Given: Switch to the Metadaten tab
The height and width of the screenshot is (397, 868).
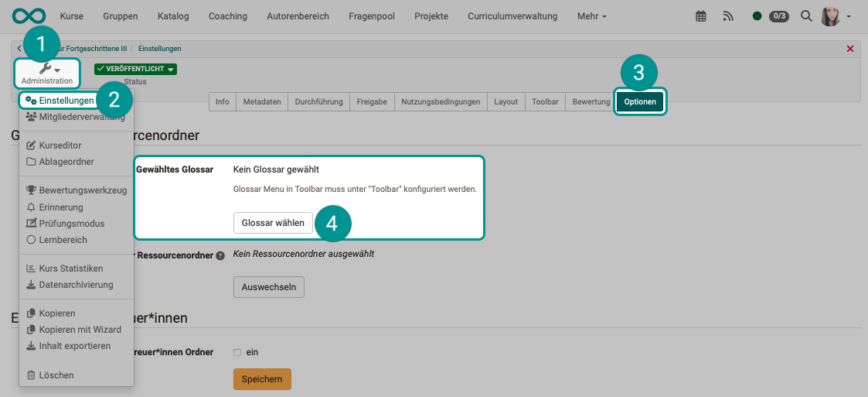Looking at the screenshot, I should (x=262, y=102).
